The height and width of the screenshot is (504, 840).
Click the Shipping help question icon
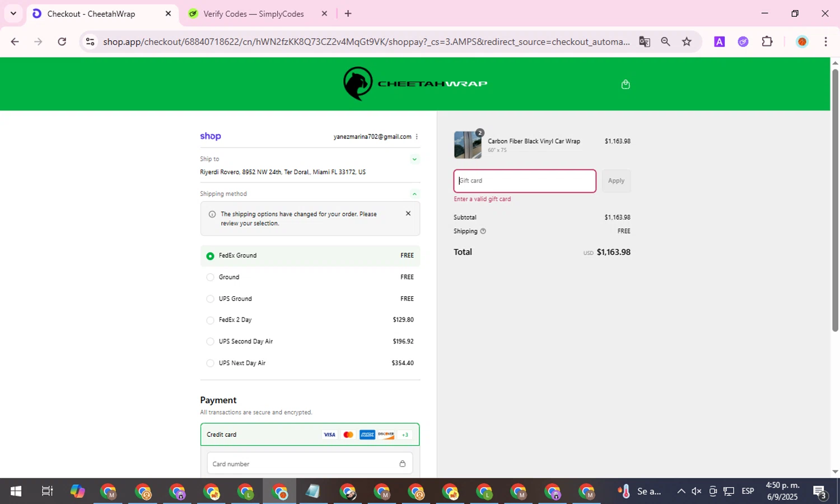[x=483, y=231]
